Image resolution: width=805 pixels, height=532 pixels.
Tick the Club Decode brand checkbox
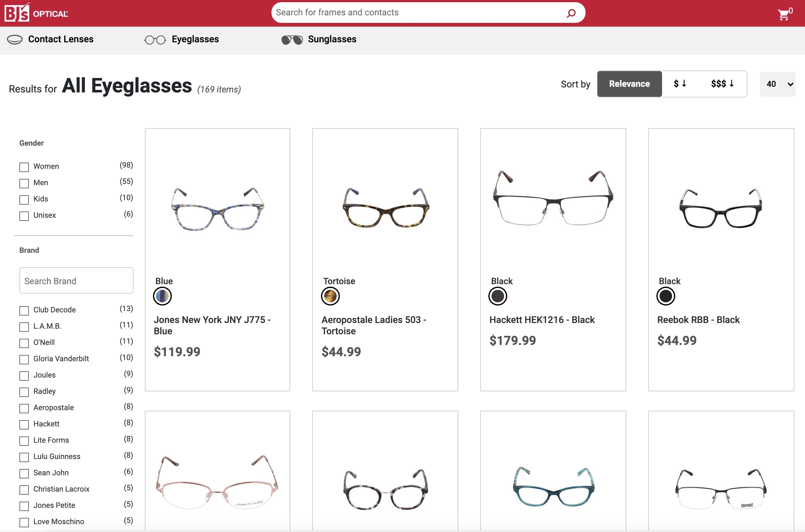(x=24, y=310)
